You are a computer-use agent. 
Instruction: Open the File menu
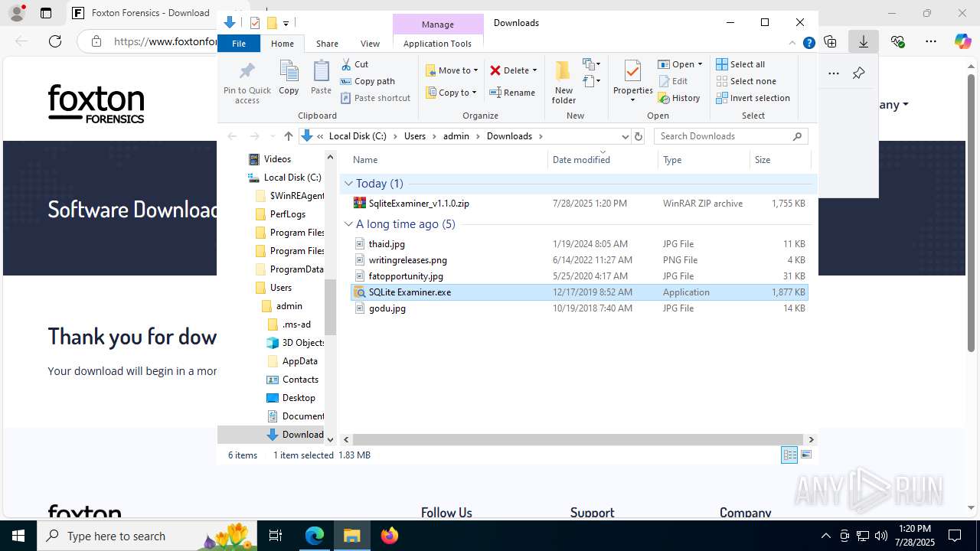(239, 44)
